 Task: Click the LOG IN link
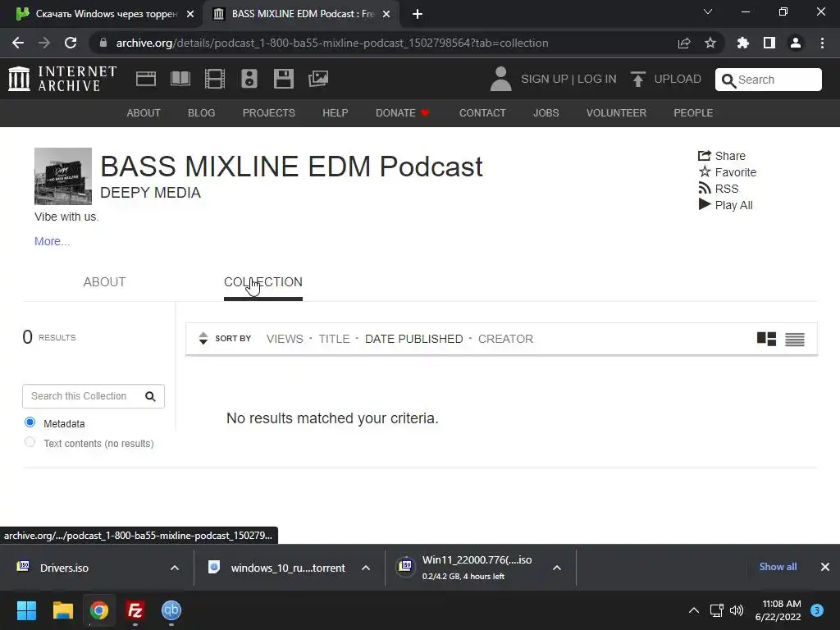pyautogui.click(x=597, y=80)
